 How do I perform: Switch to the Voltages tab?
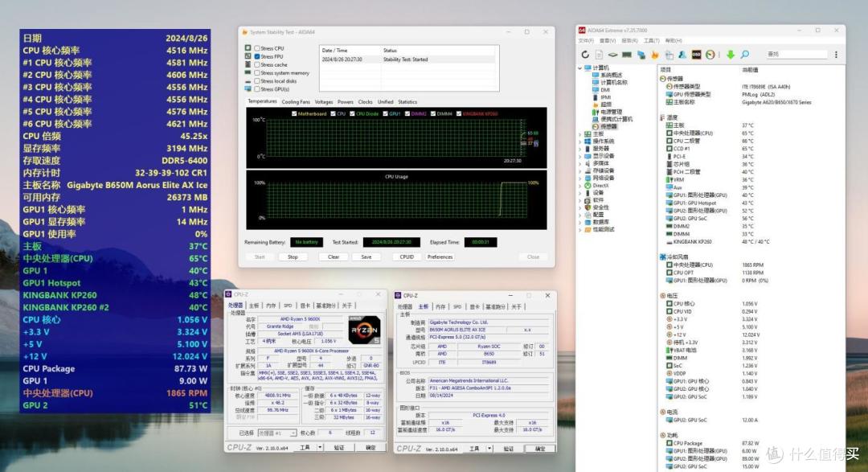tap(324, 102)
